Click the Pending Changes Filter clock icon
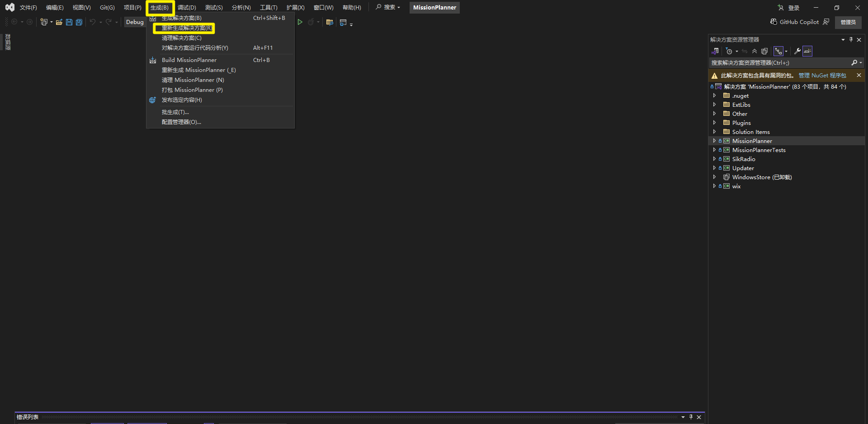Image resolution: width=868 pixels, height=424 pixels. pos(729,51)
